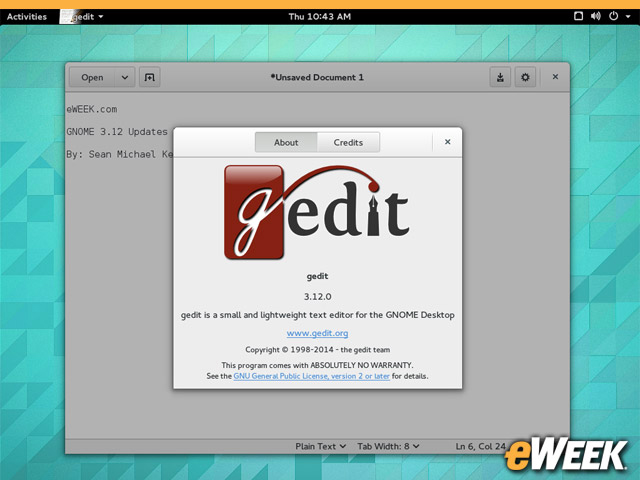Switch to the Credits toggle view

click(348, 142)
